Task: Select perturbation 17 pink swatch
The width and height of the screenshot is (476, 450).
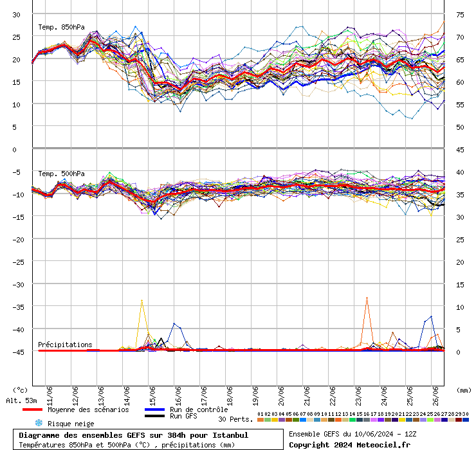Action: [374, 420]
